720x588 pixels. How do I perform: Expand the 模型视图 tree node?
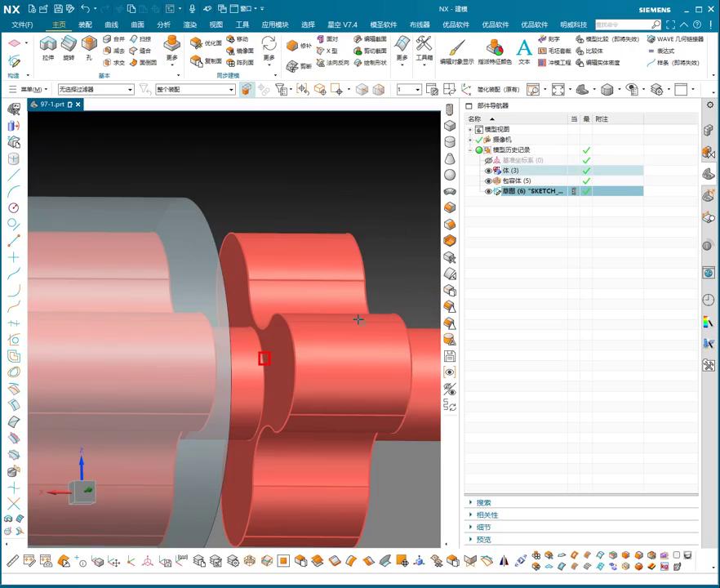pos(470,130)
